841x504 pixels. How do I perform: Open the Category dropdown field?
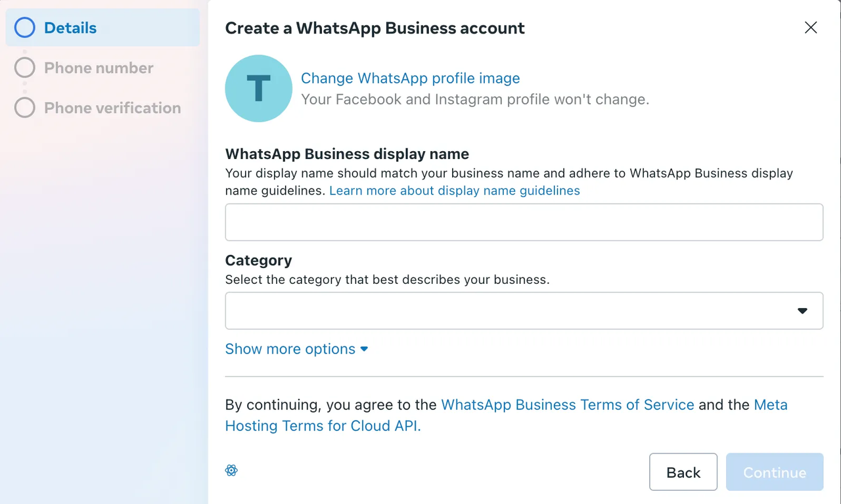tap(512, 311)
